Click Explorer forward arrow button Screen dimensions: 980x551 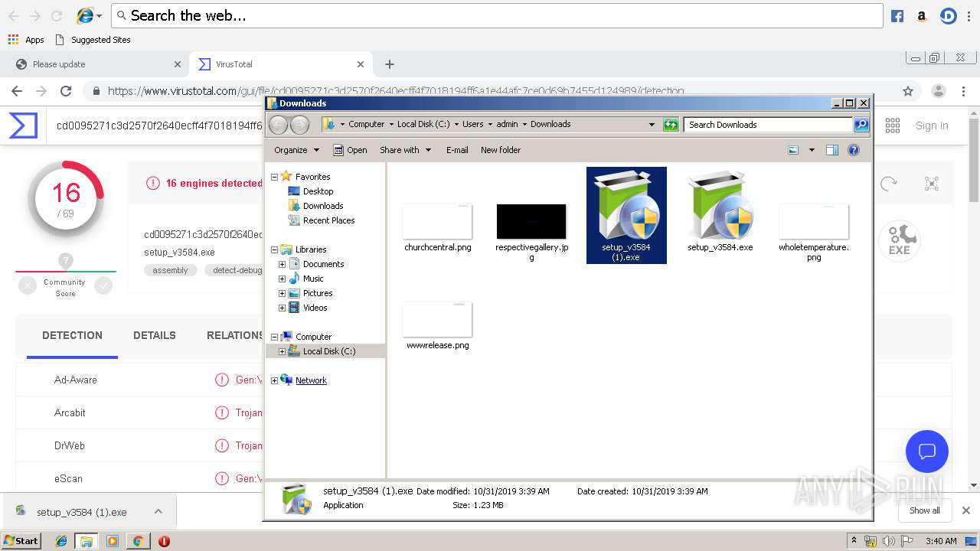[300, 124]
